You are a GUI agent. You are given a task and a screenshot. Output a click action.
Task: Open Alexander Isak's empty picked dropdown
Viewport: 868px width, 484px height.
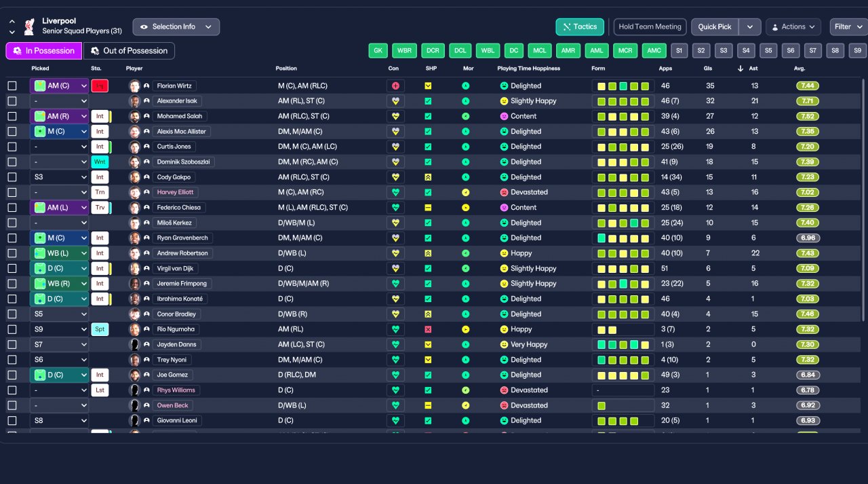coord(60,101)
